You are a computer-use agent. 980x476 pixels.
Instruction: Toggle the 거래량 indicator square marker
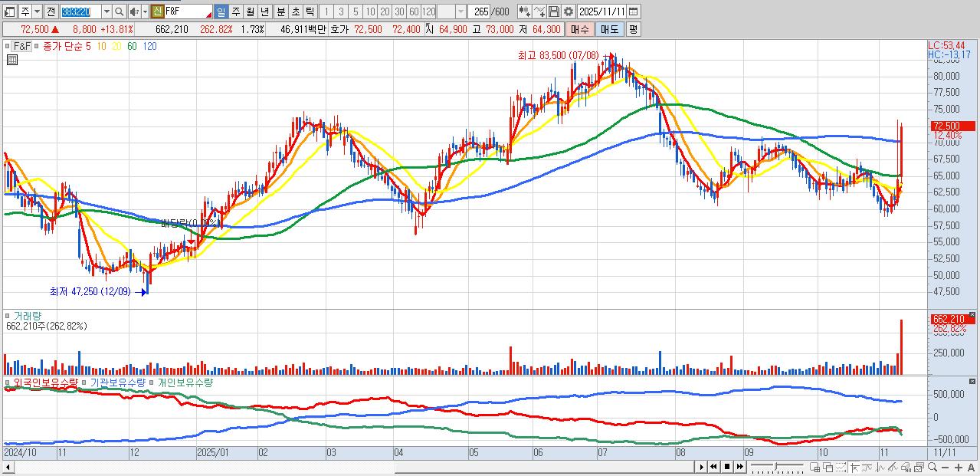pos(8,316)
